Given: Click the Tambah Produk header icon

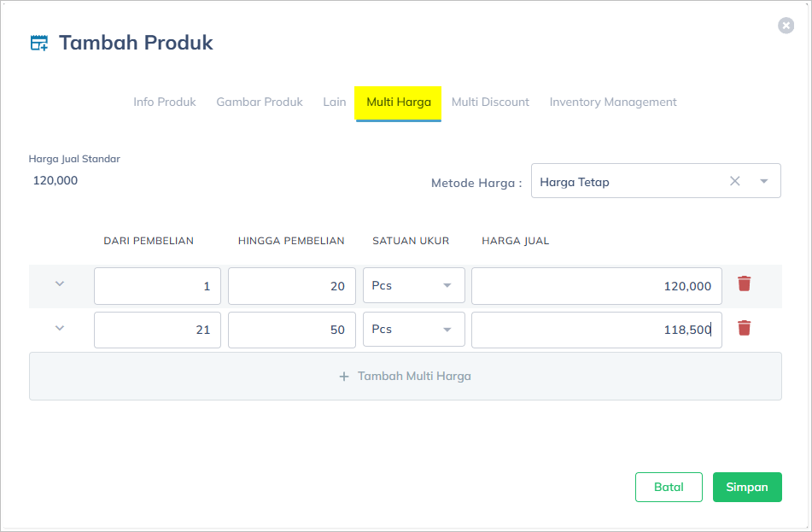Looking at the screenshot, I should pyautogui.click(x=39, y=43).
